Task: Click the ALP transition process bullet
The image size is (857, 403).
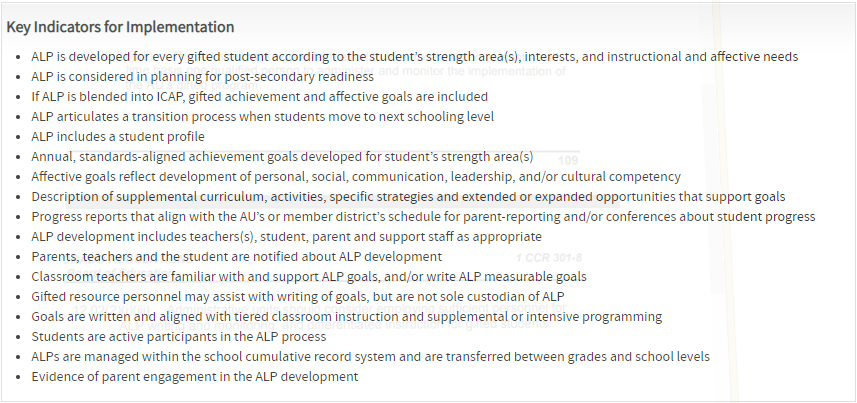Action: pos(262,116)
